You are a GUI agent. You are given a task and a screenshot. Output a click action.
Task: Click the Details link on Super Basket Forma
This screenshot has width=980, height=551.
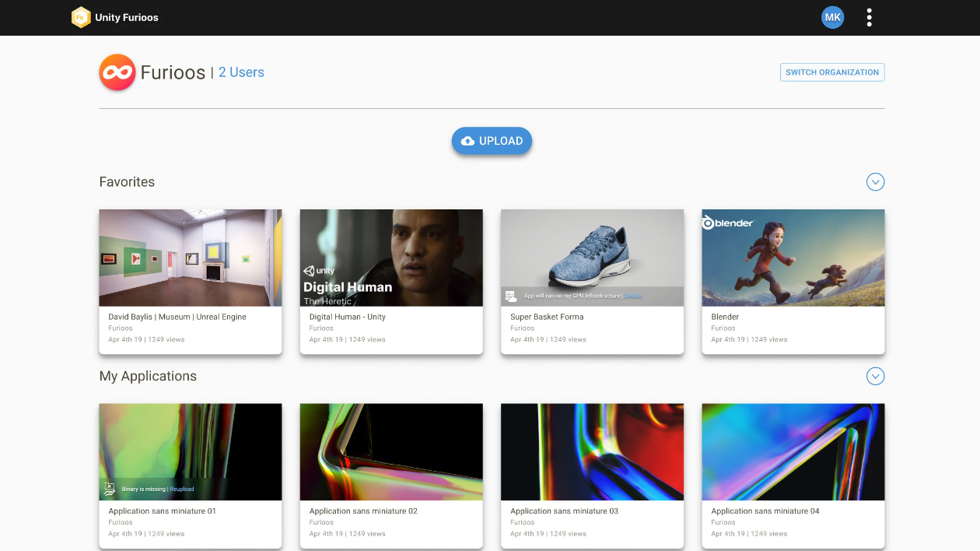(633, 296)
